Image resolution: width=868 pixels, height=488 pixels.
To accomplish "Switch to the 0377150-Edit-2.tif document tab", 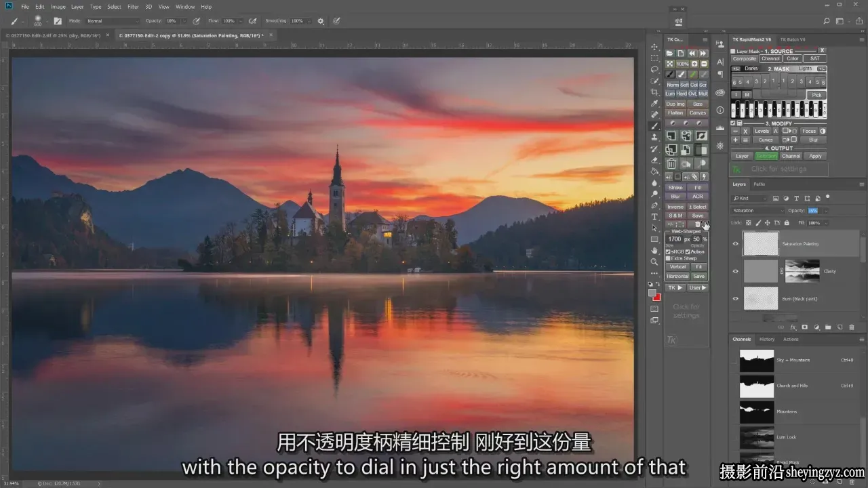I will coord(52,35).
